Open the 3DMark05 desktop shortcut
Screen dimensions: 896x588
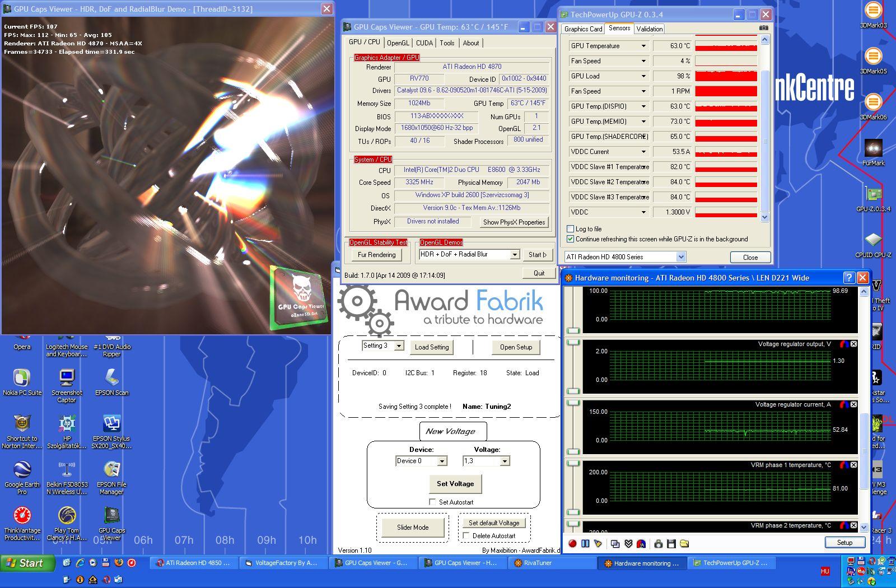[873, 60]
